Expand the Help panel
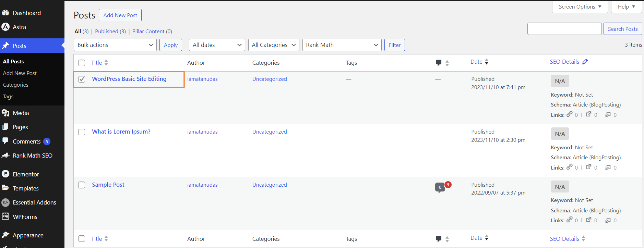 coord(627,7)
